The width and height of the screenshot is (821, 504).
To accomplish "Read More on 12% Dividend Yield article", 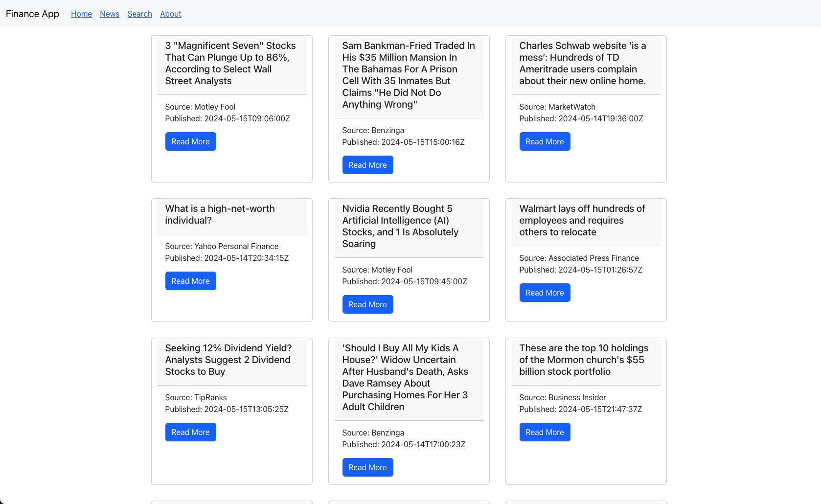I will tap(190, 432).
